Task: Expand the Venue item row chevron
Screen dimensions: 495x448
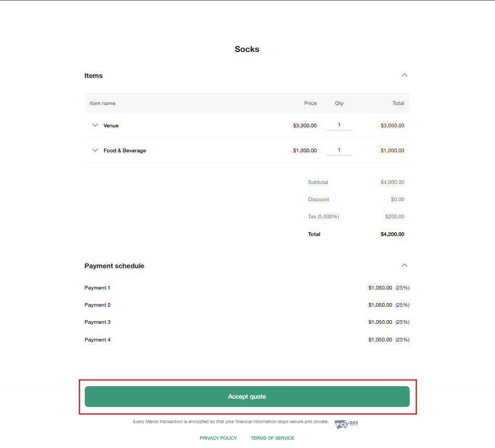Action: coord(95,125)
